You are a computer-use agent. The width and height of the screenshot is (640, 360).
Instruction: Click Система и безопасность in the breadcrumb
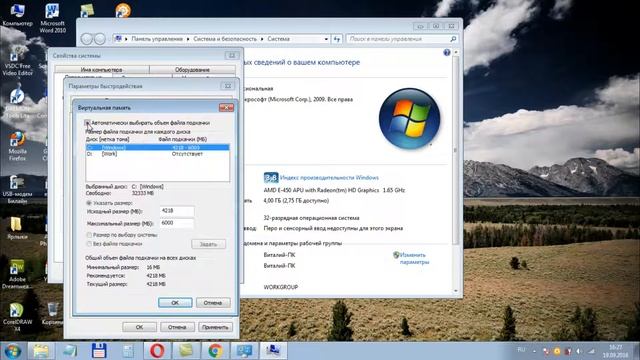(x=225, y=39)
